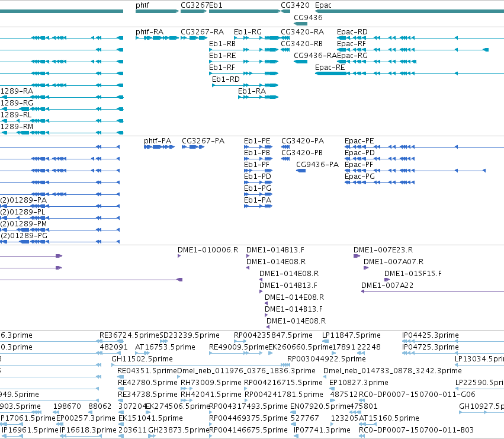This screenshot has width=504, height=439.
Task: Click the (2)01289-PL protein label
Action: [x=23, y=212]
